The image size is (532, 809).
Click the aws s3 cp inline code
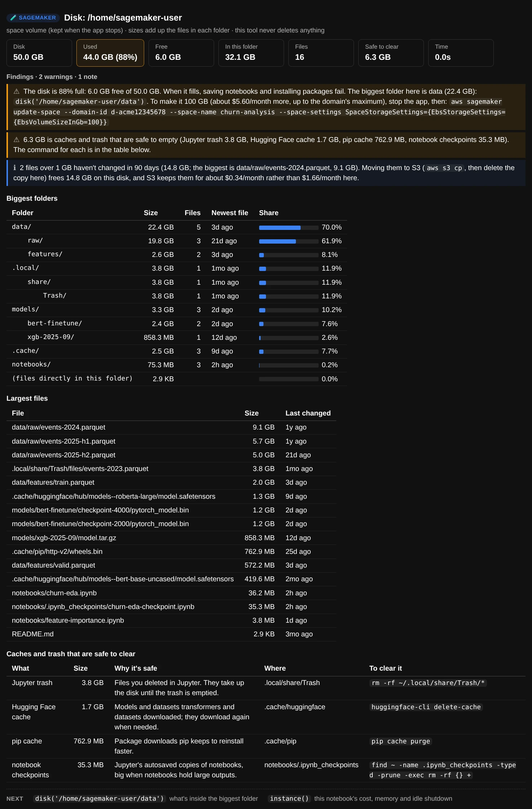coord(444,168)
